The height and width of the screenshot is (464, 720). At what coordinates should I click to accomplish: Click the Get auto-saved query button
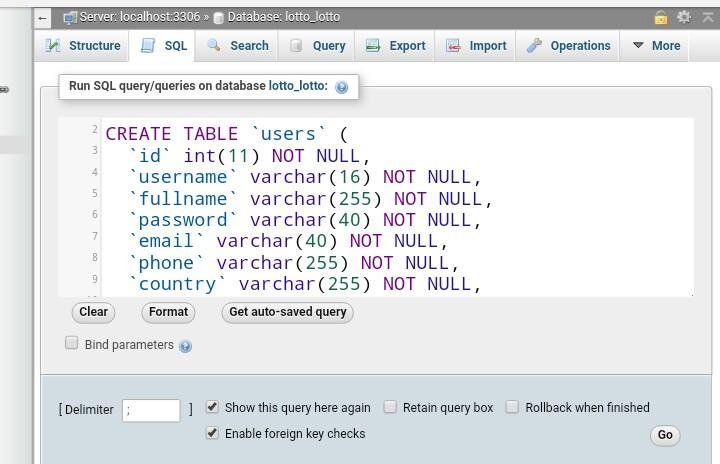click(x=287, y=312)
